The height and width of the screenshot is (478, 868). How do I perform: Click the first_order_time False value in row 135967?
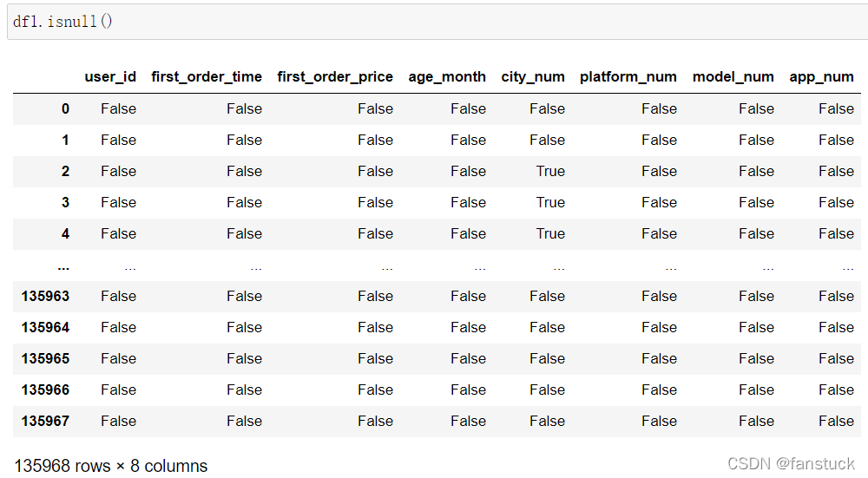pyautogui.click(x=244, y=422)
